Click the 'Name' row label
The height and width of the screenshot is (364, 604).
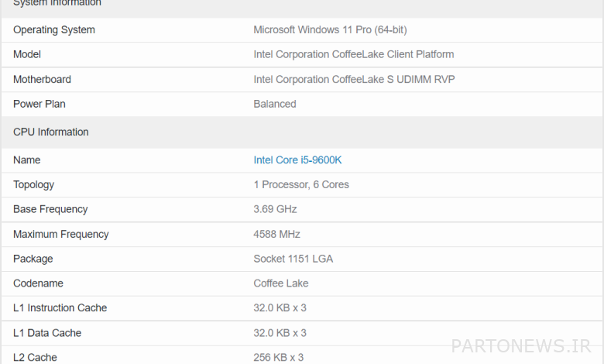(26, 160)
